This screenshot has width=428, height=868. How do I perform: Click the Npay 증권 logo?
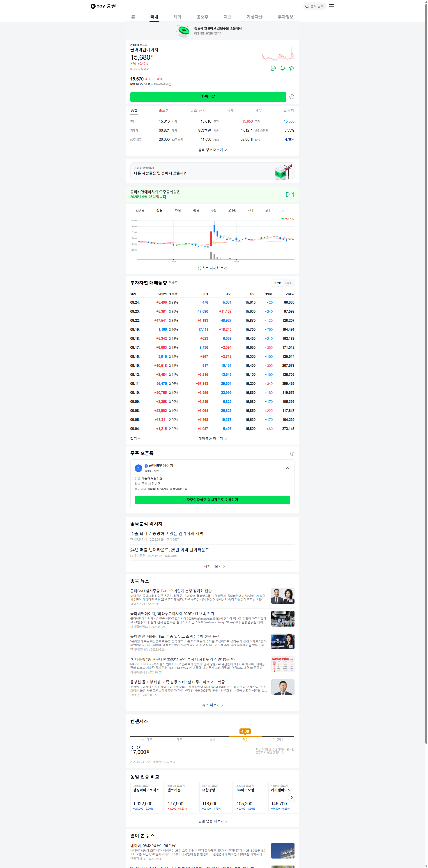pyautogui.click(x=103, y=6)
